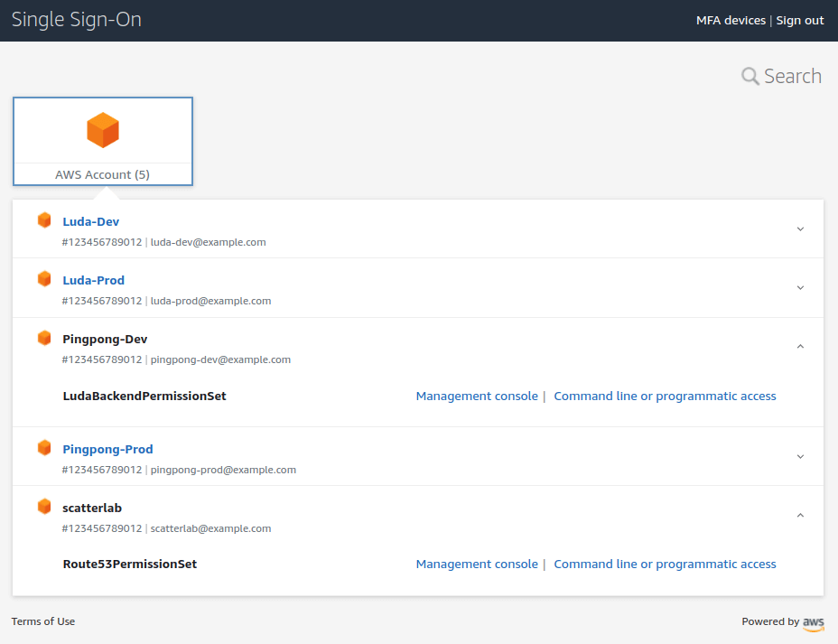This screenshot has width=838, height=644.
Task: Click the cube icon next to Luda-Prod
Action: [44, 279]
